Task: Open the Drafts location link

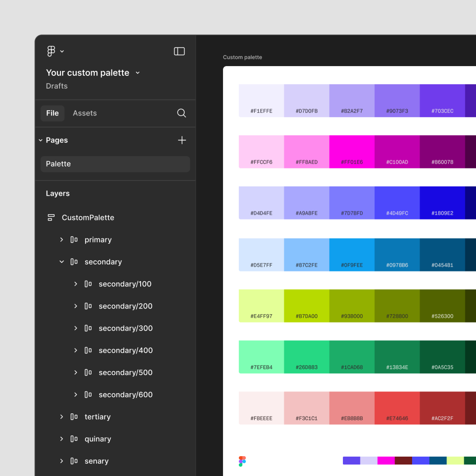Action: pyautogui.click(x=57, y=86)
